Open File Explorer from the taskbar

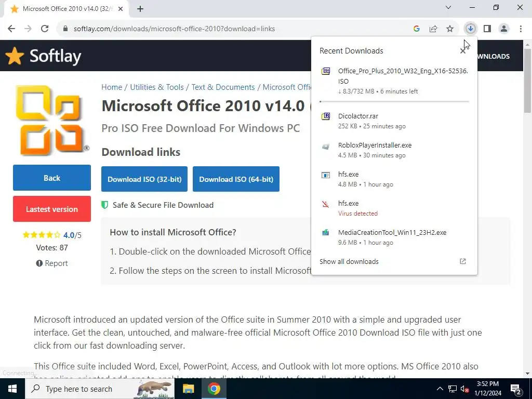click(x=188, y=389)
